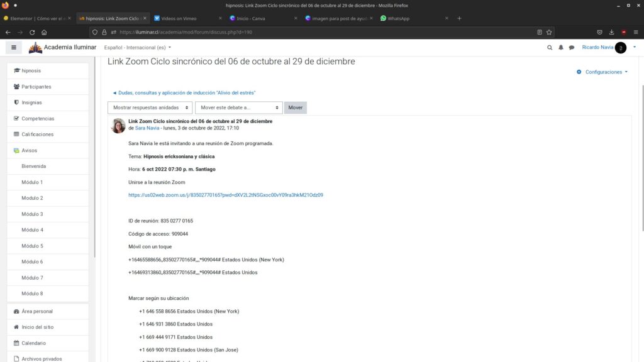Open Inicio del sitio in sidebar

click(x=48, y=327)
